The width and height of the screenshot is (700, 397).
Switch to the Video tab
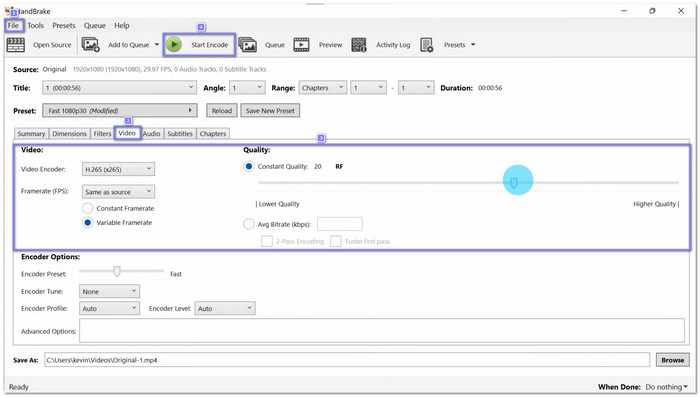click(x=127, y=133)
